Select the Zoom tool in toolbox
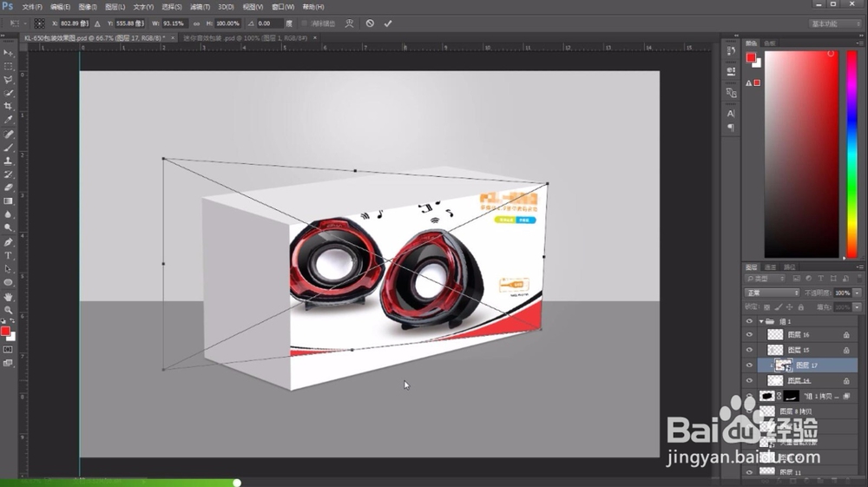This screenshot has width=868, height=487. point(8,311)
